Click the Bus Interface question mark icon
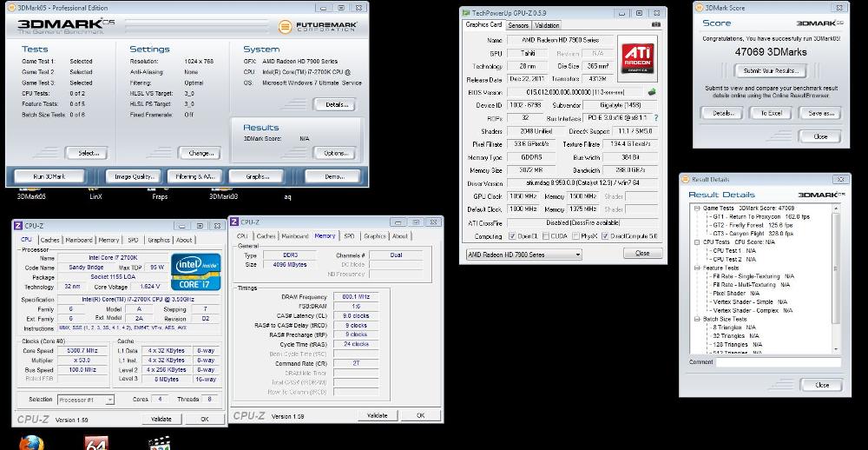Screen dimensions: 868x450 pos(656,118)
